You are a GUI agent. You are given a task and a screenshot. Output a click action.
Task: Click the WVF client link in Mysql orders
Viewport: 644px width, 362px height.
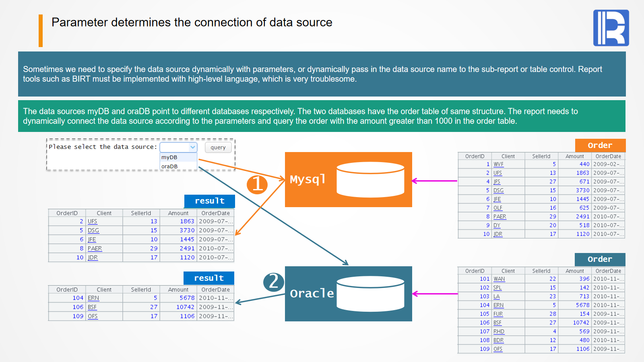pyautogui.click(x=498, y=164)
